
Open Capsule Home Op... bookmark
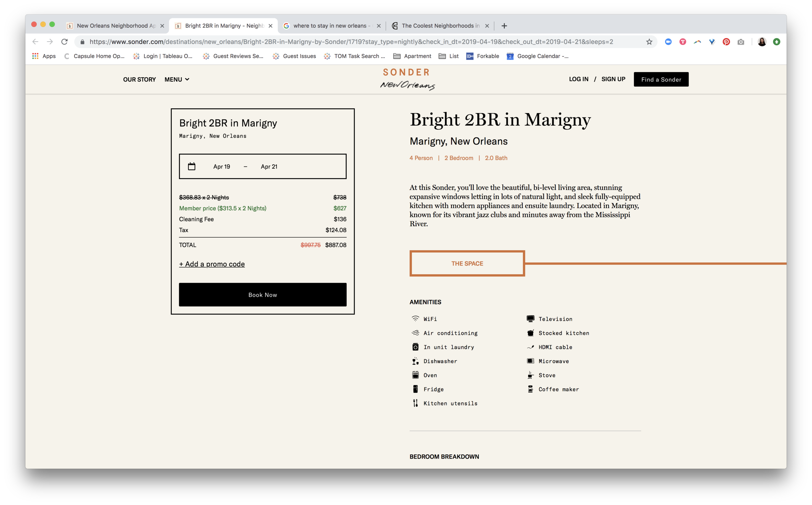(94, 56)
